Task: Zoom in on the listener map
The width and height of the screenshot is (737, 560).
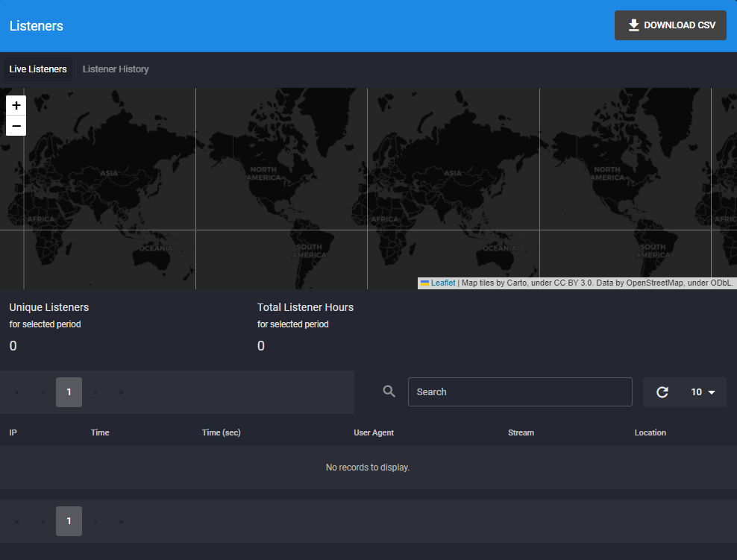Action: (16, 105)
